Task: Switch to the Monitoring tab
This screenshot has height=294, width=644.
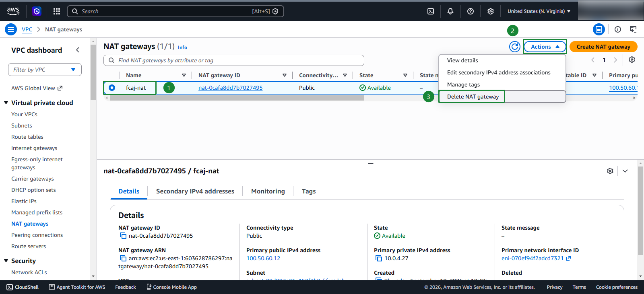Action: pos(268,191)
